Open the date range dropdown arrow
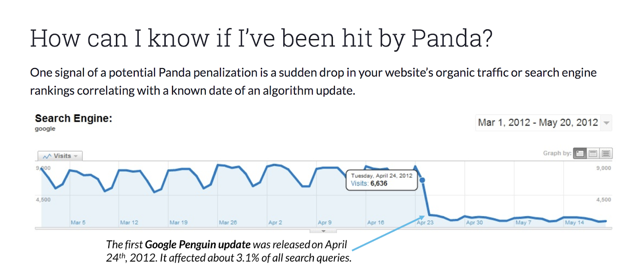 [x=606, y=123]
